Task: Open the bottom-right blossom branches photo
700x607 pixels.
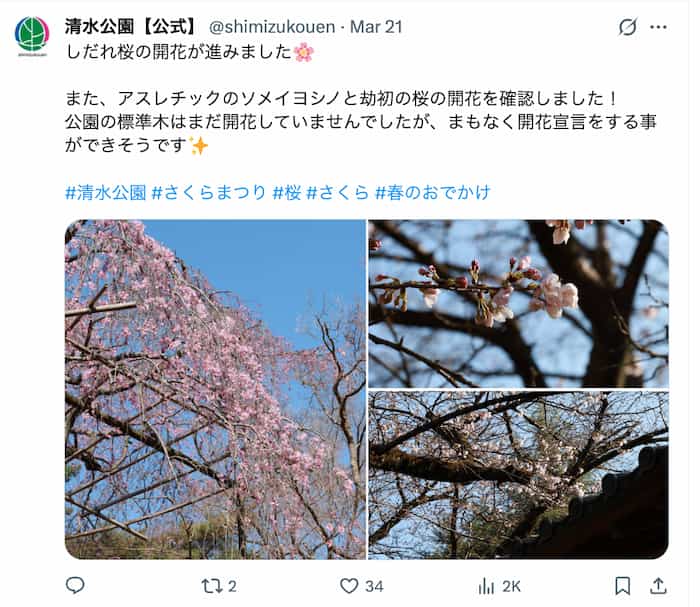Action: 518,475
